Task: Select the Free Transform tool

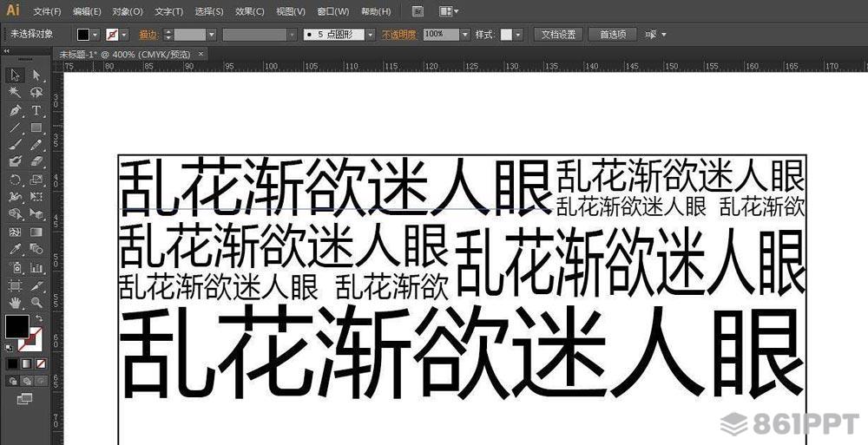Action: click(x=36, y=197)
